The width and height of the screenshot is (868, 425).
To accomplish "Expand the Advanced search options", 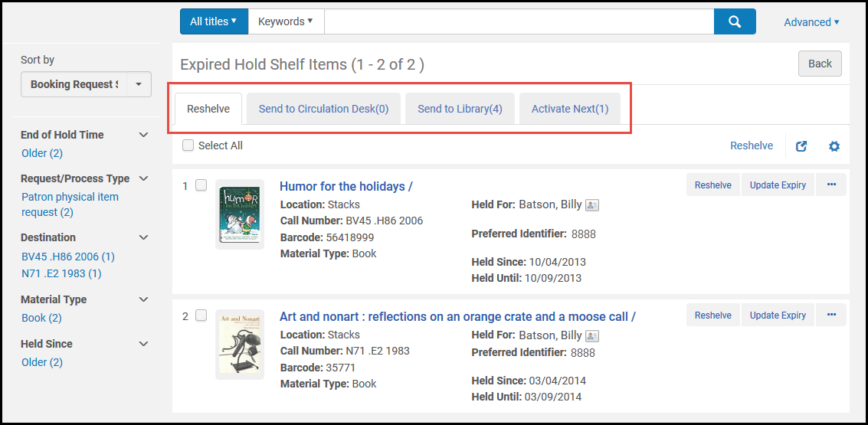I will click(x=811, y=22).
